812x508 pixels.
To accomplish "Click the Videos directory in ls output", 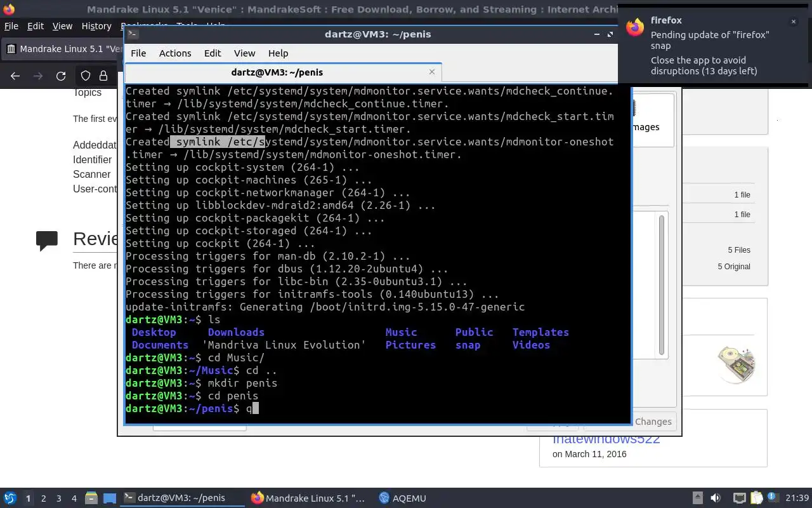I will point(531,345).
